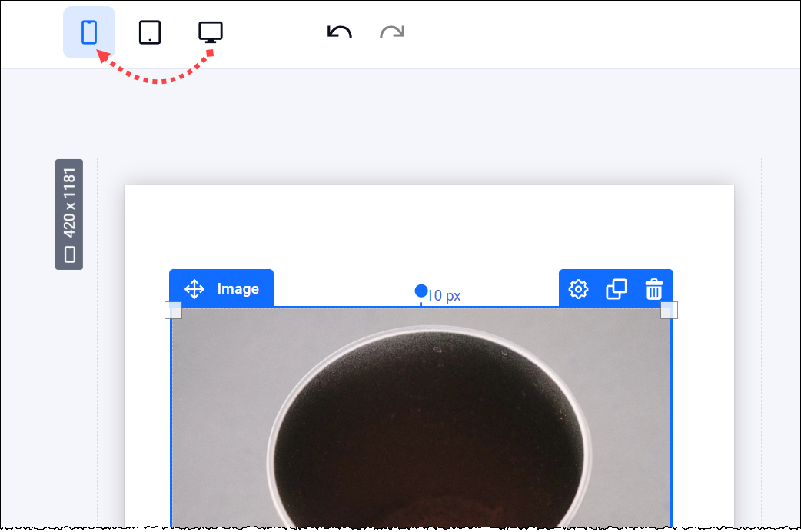Click the coffee cup image
This screenshot has width=801, height=532.
coord(421,418)
